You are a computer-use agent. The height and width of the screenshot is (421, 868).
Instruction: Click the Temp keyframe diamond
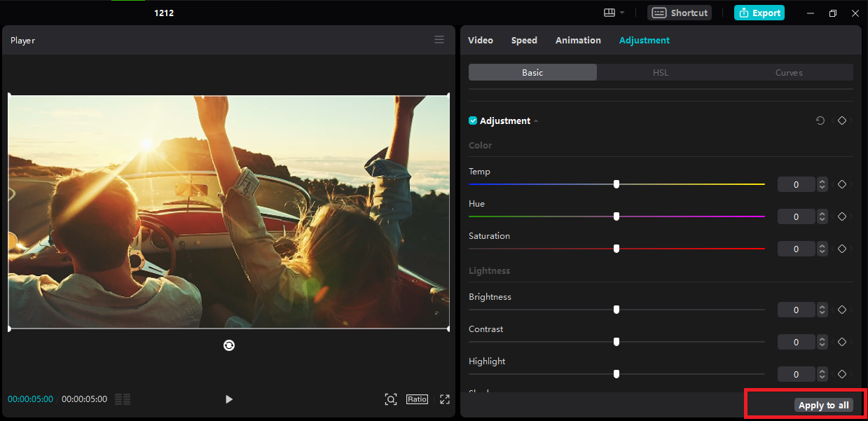842,184
